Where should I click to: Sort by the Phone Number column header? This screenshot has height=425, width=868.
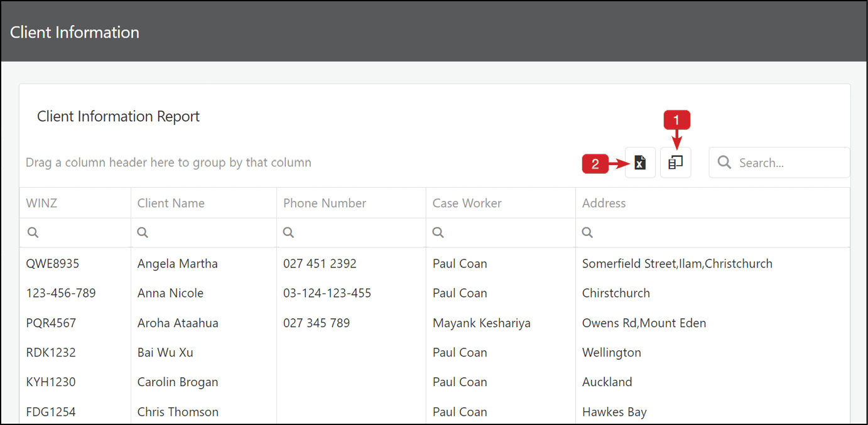[325, 202]
